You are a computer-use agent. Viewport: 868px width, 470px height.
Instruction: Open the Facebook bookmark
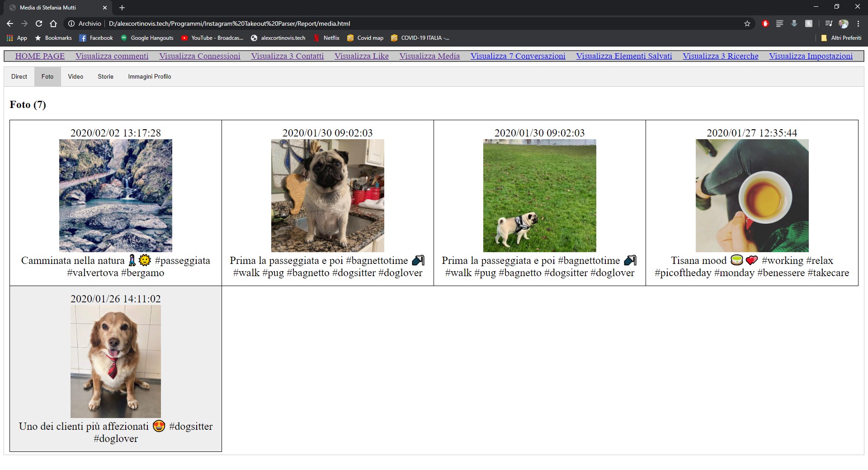pos(95,38)
